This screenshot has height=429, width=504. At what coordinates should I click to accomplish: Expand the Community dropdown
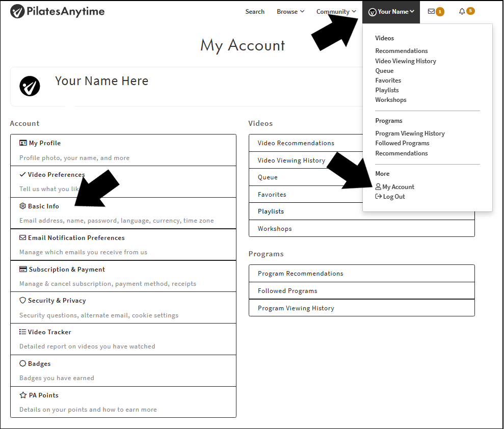[x=336, y=12]
